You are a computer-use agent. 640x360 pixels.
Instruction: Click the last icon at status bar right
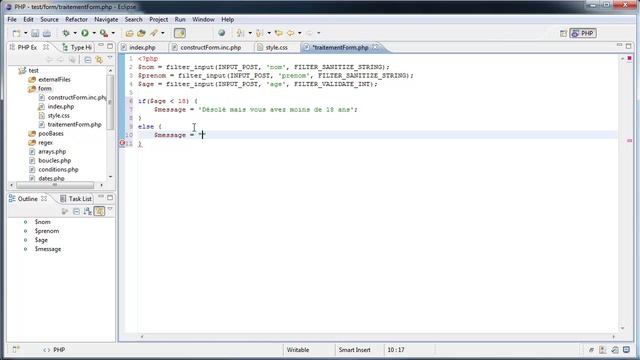pyautogui.click(x=627, y=350)
